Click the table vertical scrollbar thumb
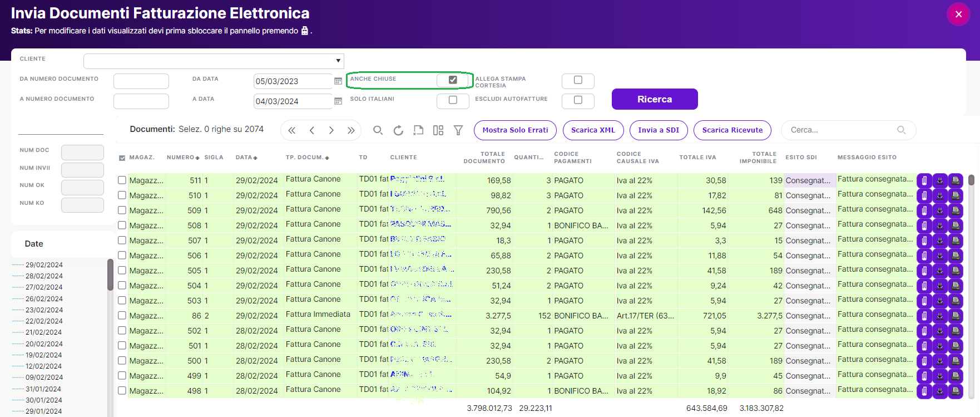980x417 pixels. pos(971,180)
